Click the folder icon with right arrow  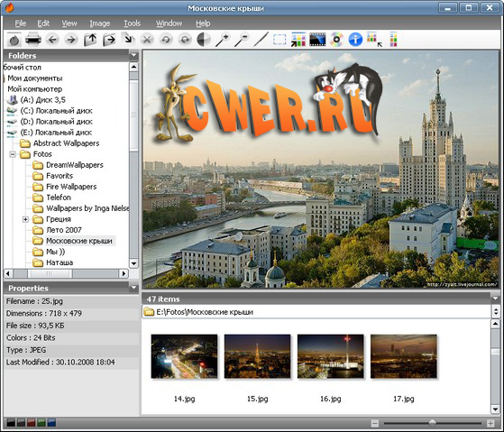tap(109, 40)
